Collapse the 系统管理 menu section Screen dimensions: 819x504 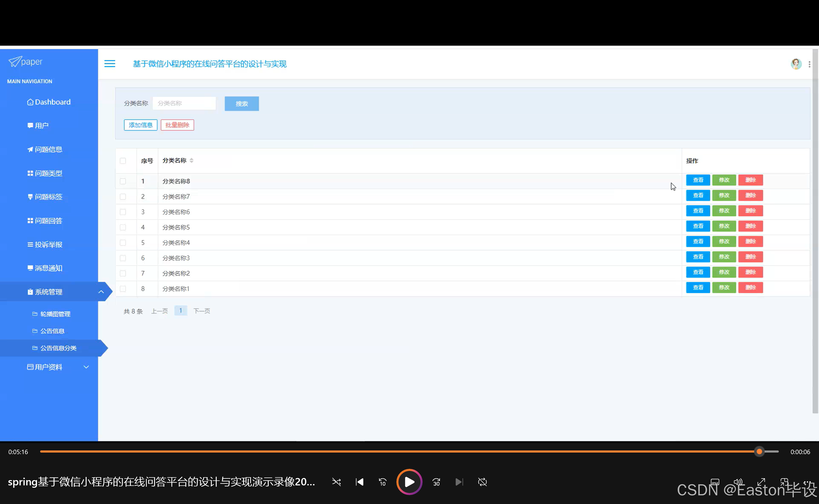coord(101,292)
